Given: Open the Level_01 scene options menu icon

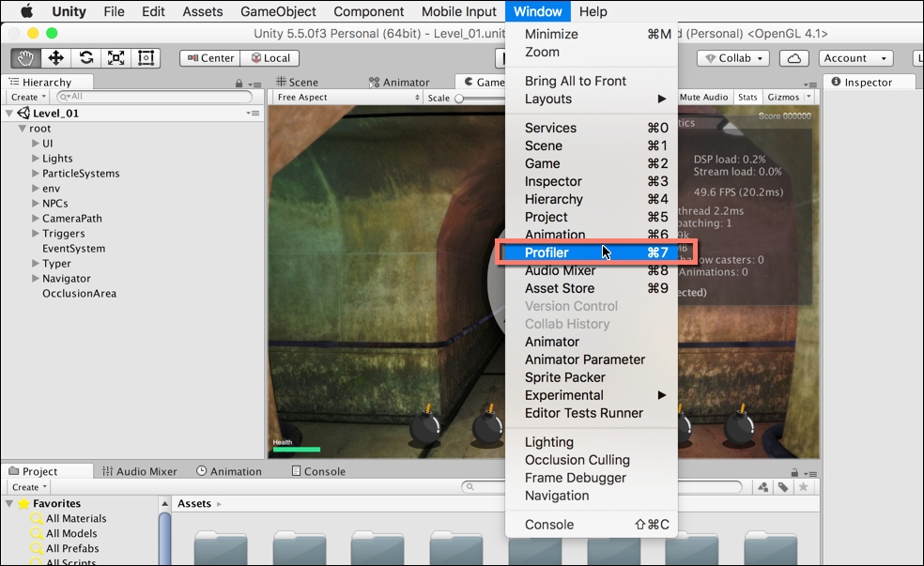Looking at the screenshot, I should [253, 113].
